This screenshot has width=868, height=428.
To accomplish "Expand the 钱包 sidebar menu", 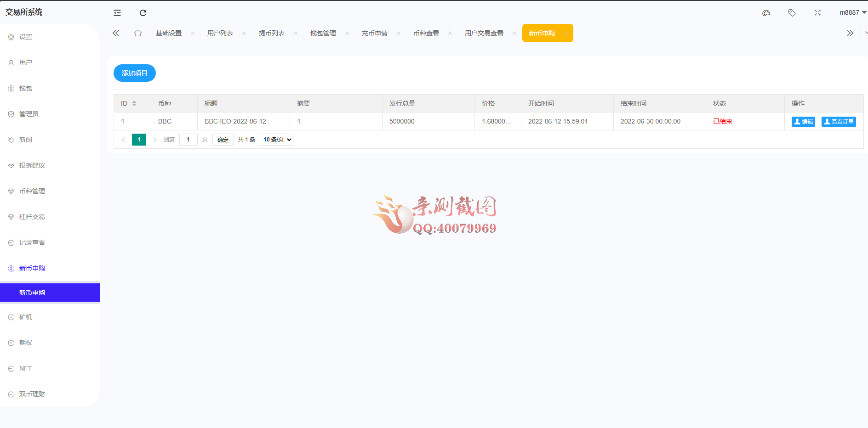I will point(26,88).
